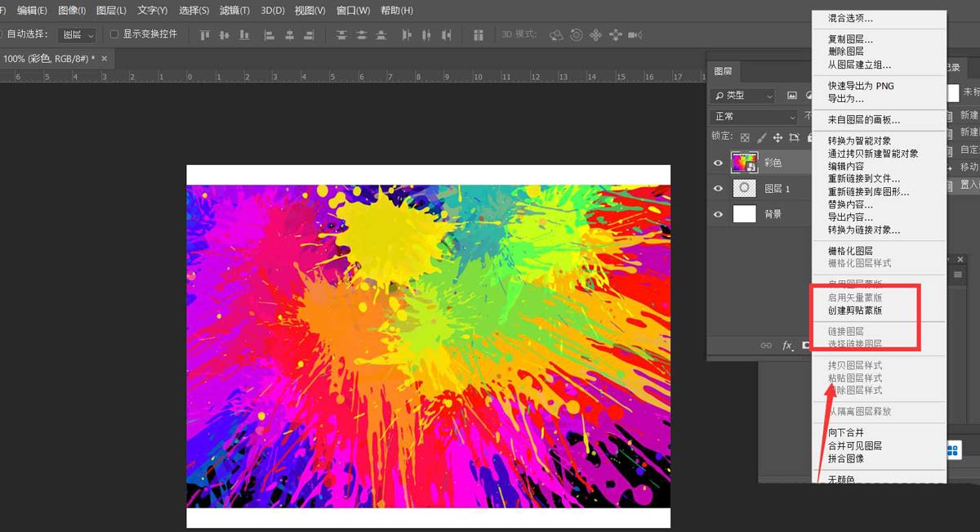
Task: Choose 栅格化图层 in the context menu
Action: tap(850, 251)
